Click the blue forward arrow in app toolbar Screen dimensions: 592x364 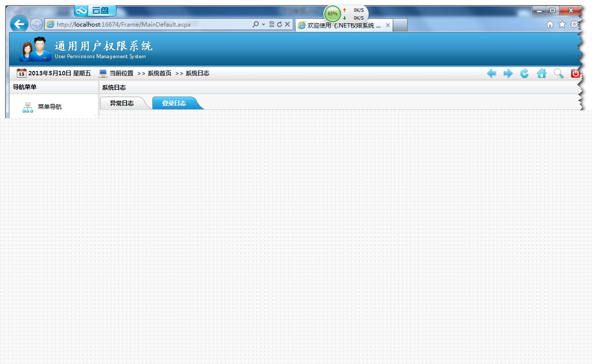click(508, 73)
